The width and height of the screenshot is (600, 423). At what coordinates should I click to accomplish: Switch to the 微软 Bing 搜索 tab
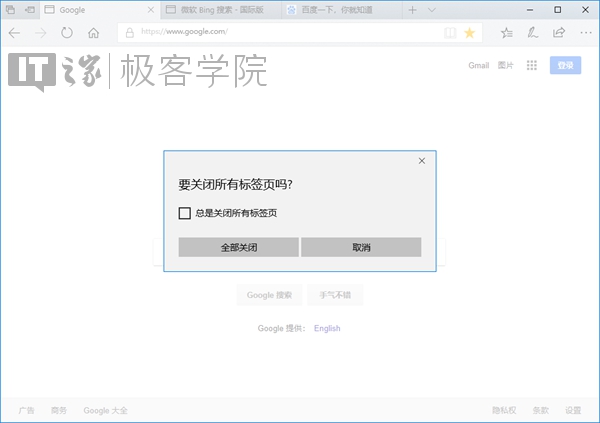(222, 10)
